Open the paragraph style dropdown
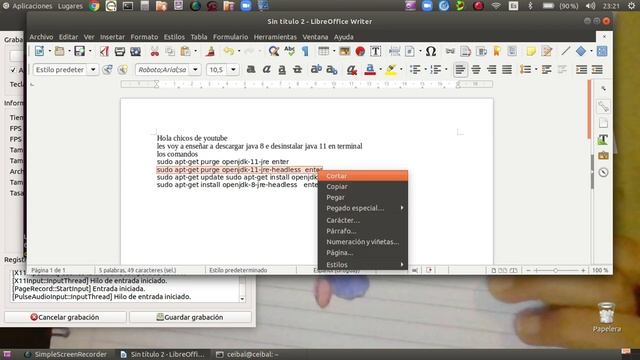 click(x=93, y=70)
